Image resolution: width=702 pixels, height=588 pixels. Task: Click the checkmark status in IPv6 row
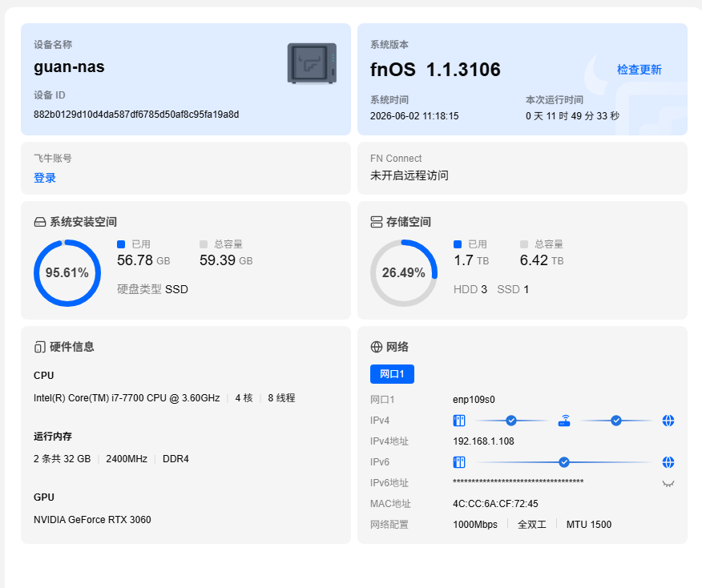coord(564,462)
